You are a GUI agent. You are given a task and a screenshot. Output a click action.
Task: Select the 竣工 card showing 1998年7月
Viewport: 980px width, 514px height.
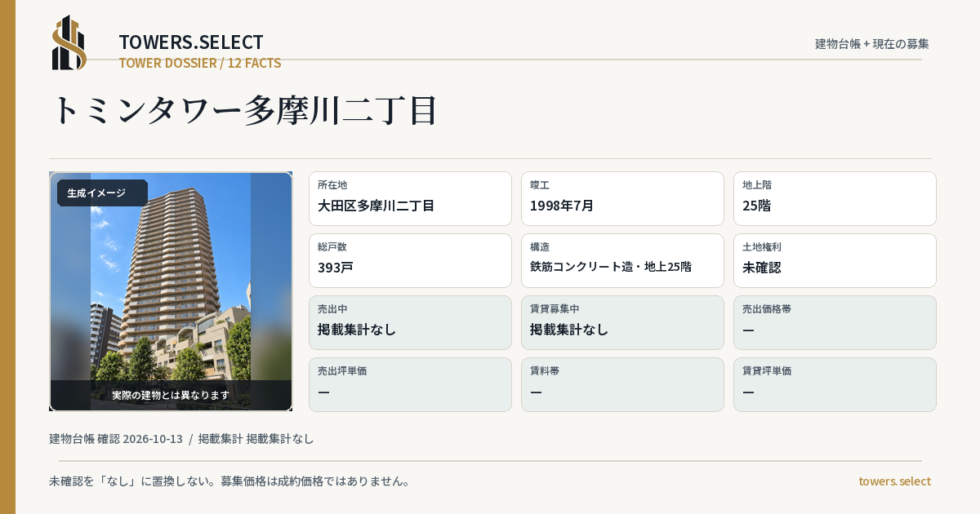tap(622, 198)
